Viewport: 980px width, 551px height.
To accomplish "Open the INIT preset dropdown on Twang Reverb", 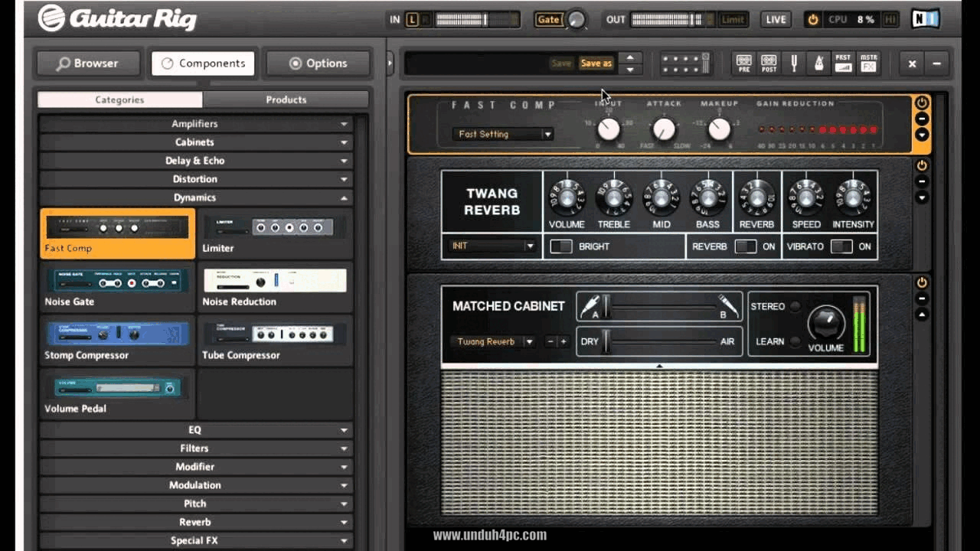I will [492, 246].
